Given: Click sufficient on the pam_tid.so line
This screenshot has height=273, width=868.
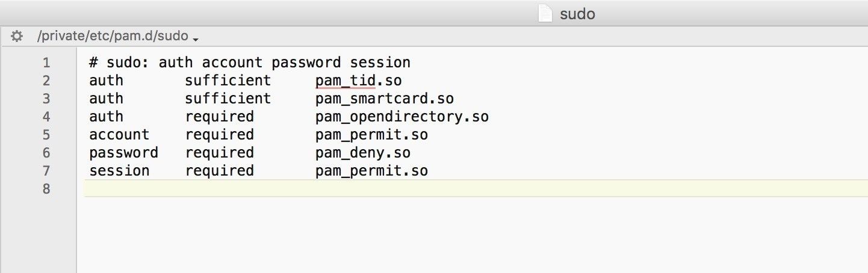Looking at the screenshot, I should 228,81.
